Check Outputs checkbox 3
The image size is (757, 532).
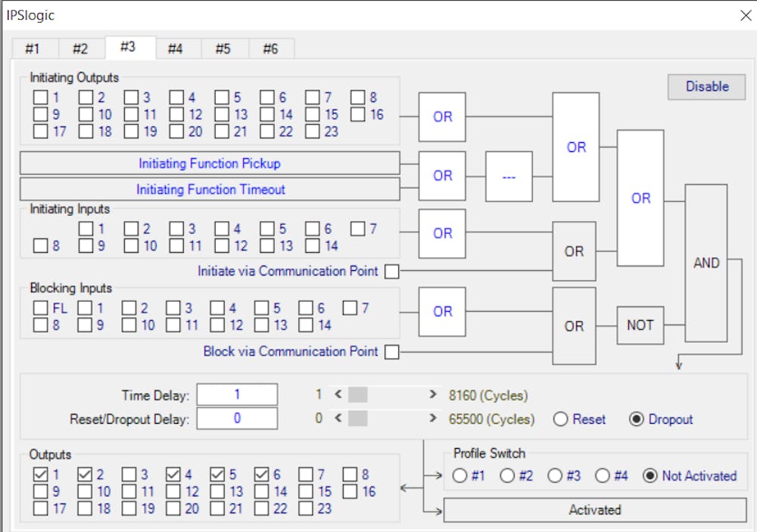129,474
